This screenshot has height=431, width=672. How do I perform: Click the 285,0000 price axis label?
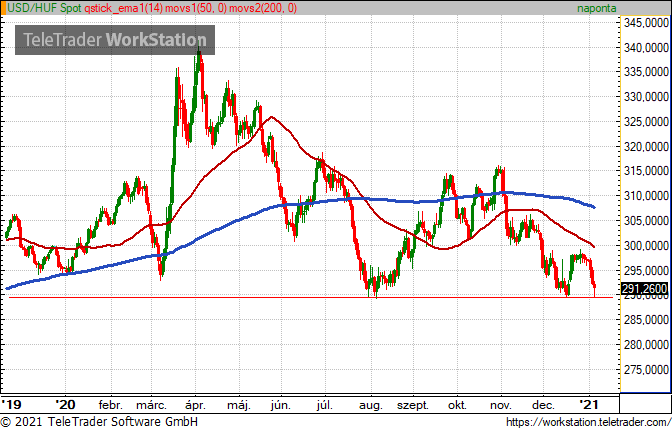coord(646,320)
